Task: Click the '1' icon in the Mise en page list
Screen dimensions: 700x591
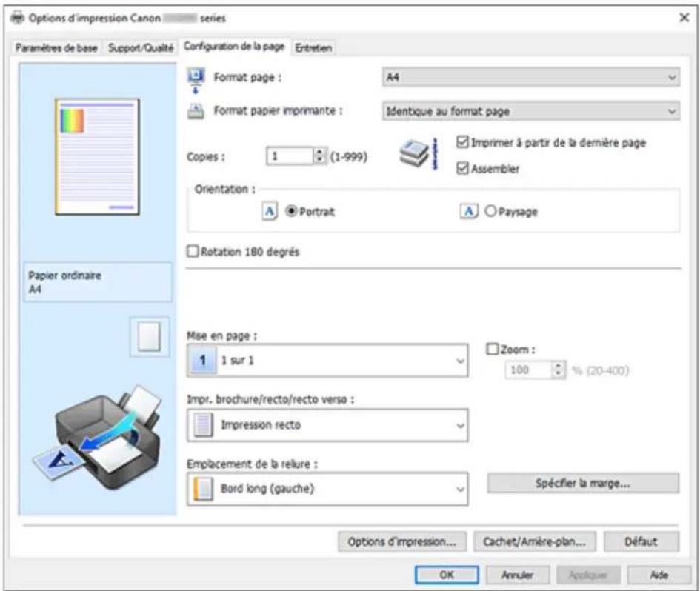Action: (x=203, y=360)
